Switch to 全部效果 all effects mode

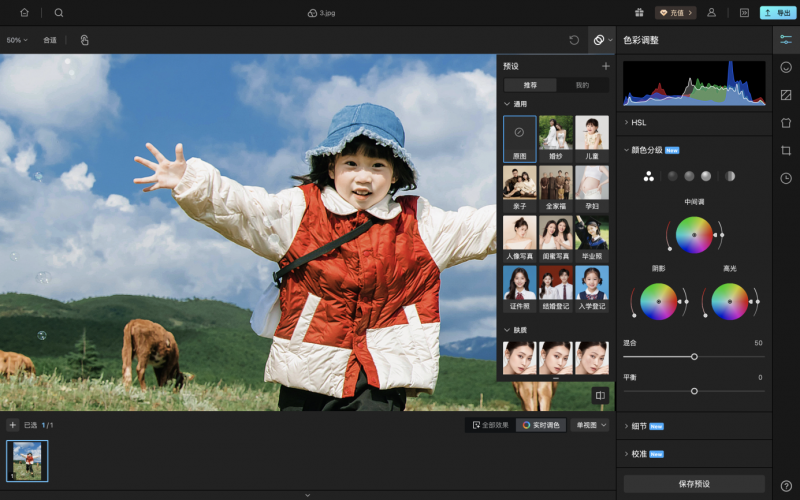[490, 425]
